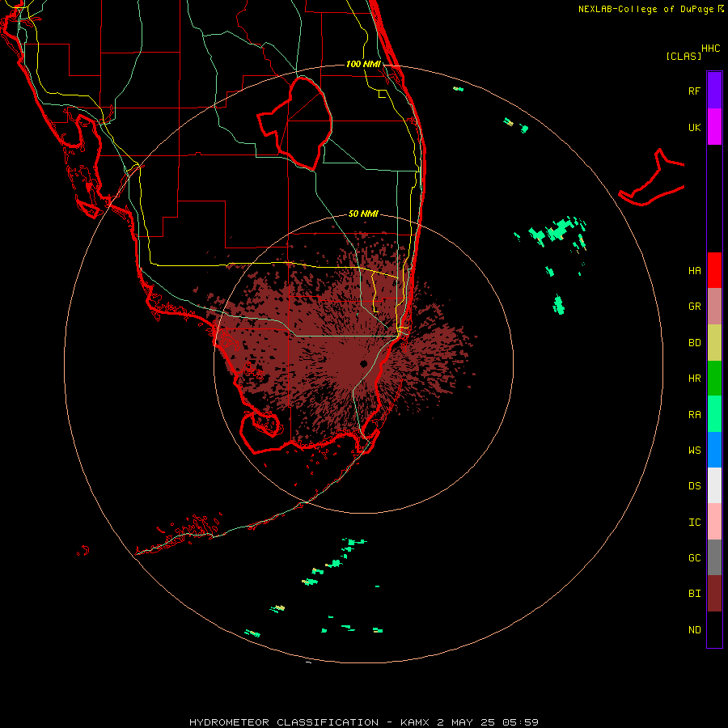Click the 100 NMI range ring label

pos(363,64)
